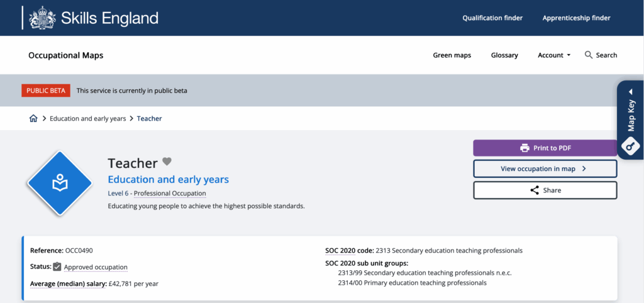Click the blue Teacher occupation diamond icon
644x303 pixels.
point(60,184)
